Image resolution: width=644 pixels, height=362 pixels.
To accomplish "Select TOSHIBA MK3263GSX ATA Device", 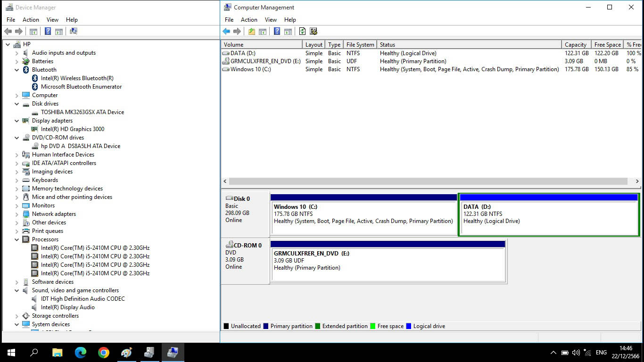I will [x=82, y=112].
